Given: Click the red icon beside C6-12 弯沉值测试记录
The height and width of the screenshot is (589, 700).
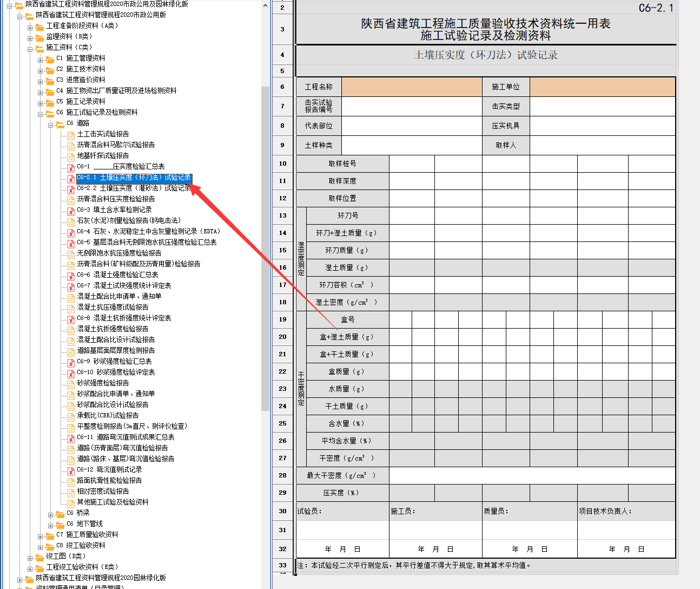Looking at the screenshot, I should point(71,470).
